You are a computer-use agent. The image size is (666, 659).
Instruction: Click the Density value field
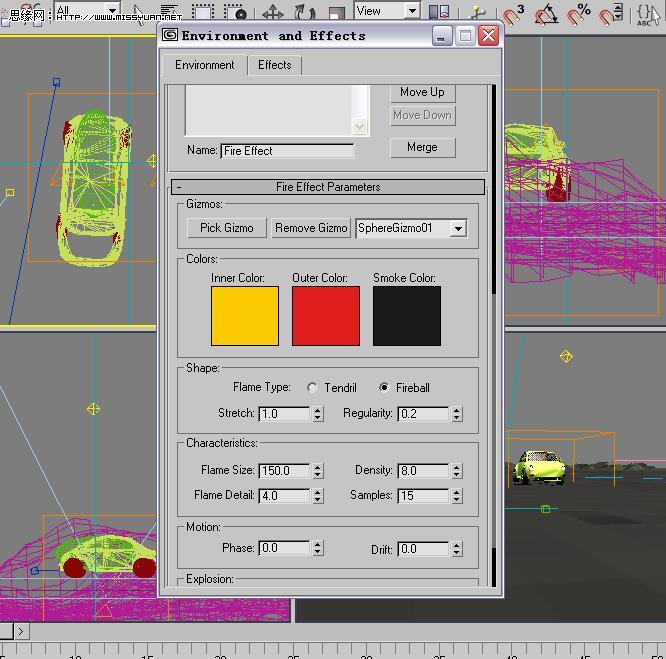coord(423,471)
